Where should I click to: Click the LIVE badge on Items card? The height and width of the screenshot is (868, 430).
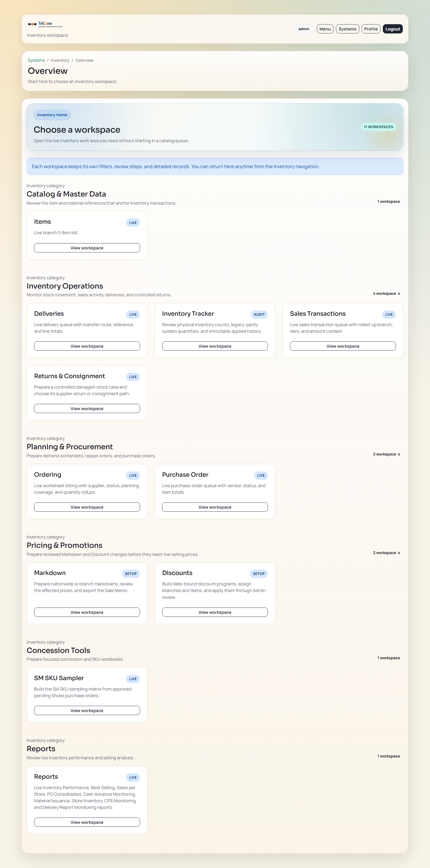133,223
